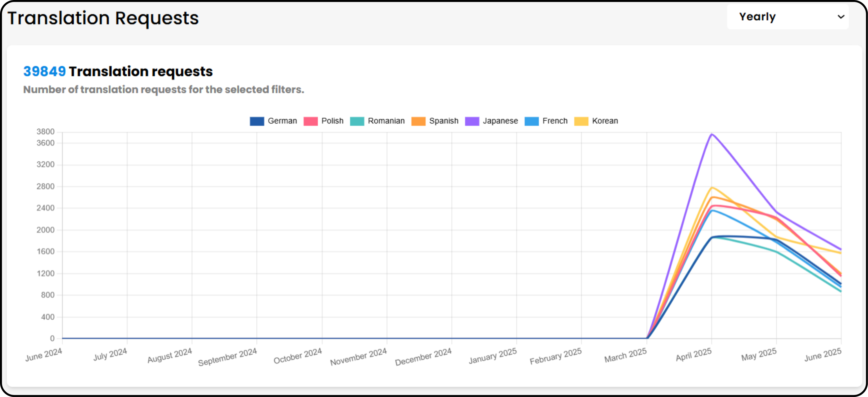The image size is (868, 397).
Task: Hide the French series via legend label
Action: pos(555,121)
